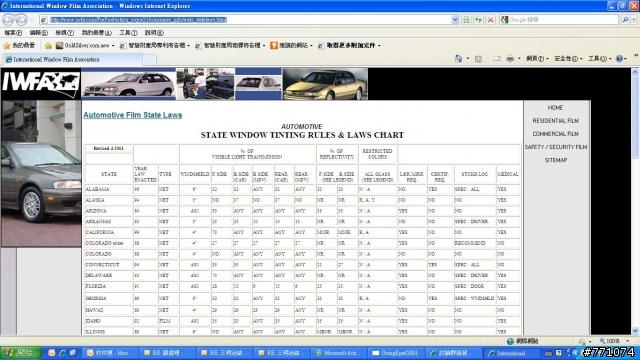Go back with the browser Back arrow

pyautogui.click(x=8, y=19)
